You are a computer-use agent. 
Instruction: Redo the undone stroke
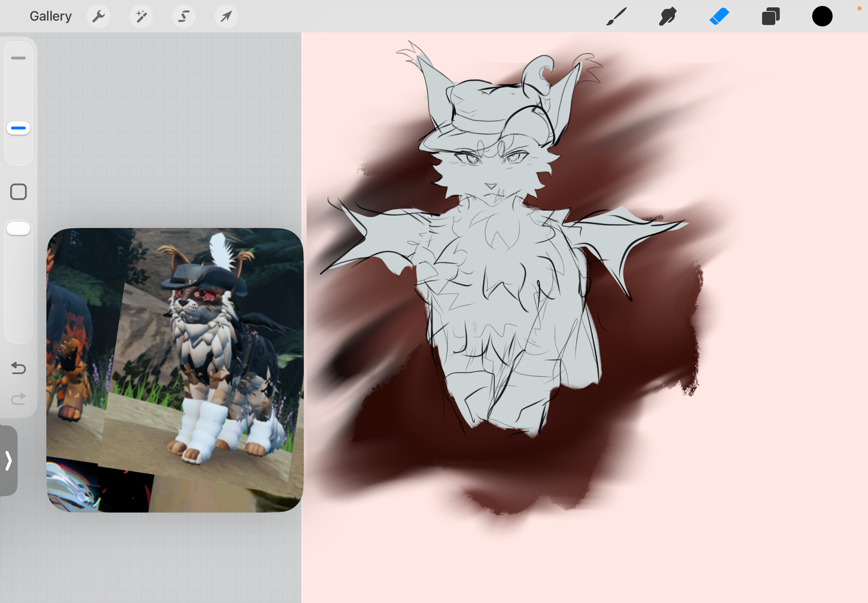pyautogui.click(x=18, y=399)
